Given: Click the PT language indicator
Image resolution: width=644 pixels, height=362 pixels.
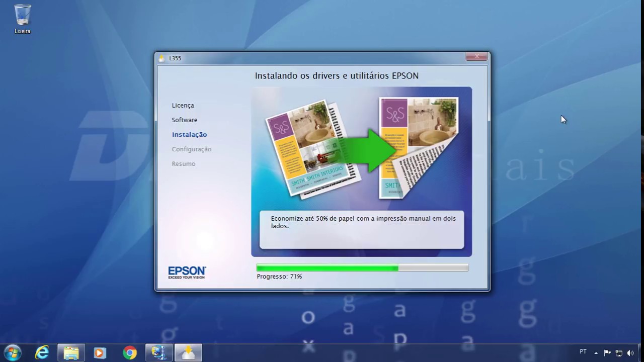Looking at the screenshot, I should [583, 352].
